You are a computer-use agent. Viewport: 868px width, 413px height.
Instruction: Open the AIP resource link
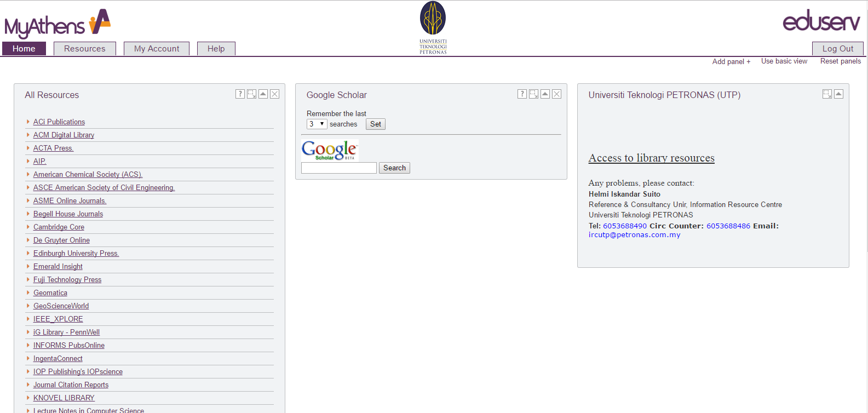click(39, 161)
